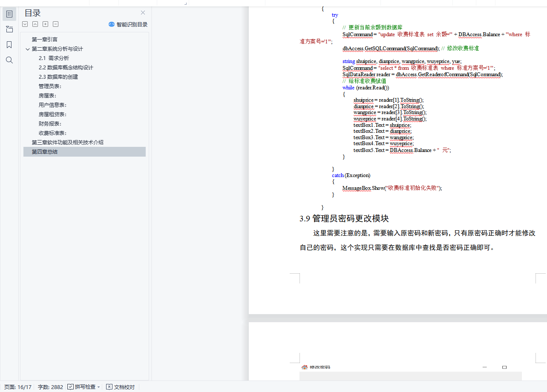This screenshot has height=392, width=547.
Task: Open the 字数: 2882 word count
Action: (50, 387)
